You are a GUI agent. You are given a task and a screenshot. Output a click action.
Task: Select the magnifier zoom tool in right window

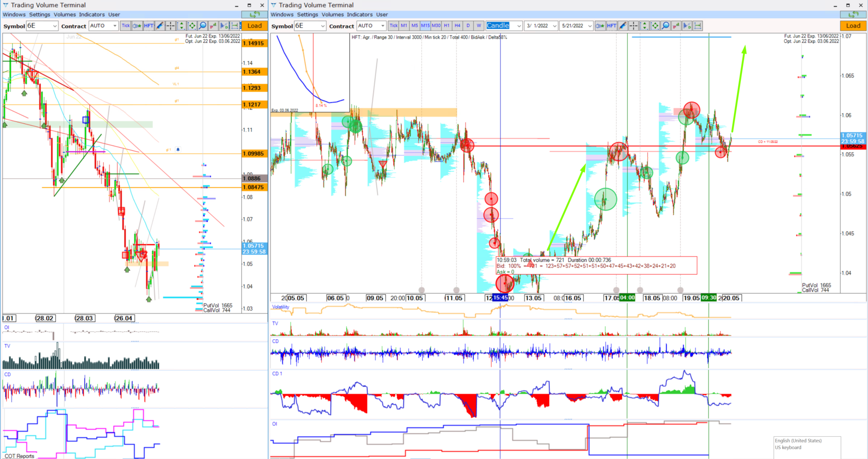[x=666, y=25]
